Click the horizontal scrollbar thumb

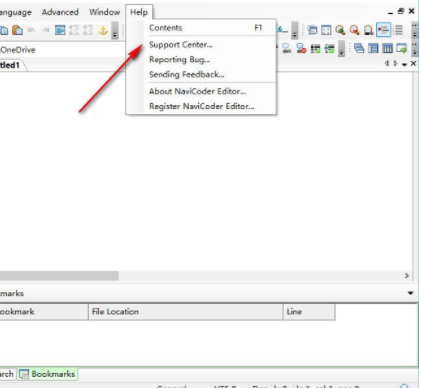pos(59,276)
